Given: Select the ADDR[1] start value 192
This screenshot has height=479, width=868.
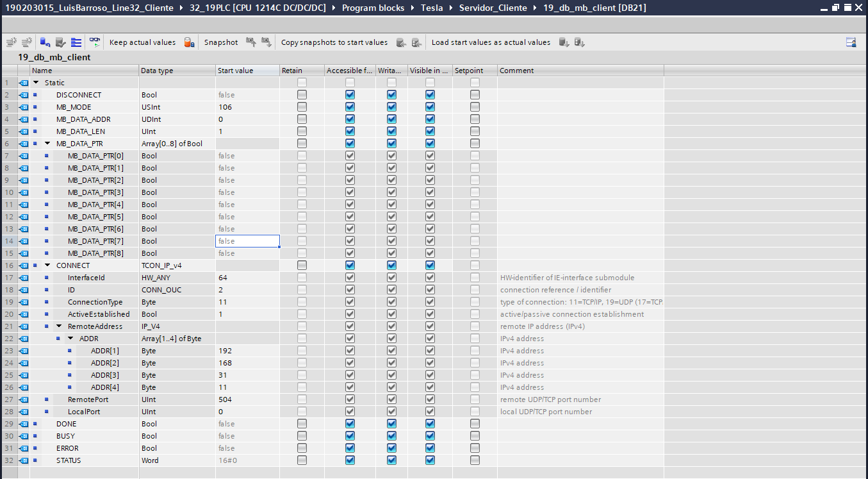Looking at the screenshot, I should (247, 351).
